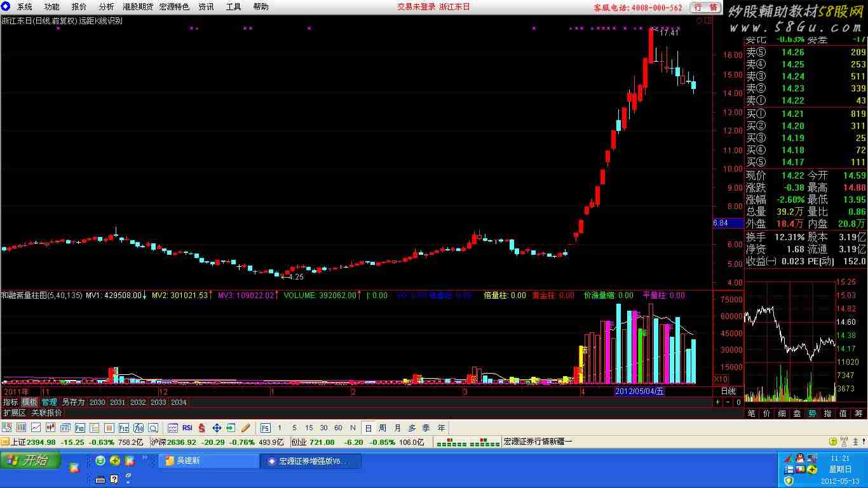Click the RSI indicator toolbar icon
The height and width of the screenshot is (488, 868).
point(187,428)
